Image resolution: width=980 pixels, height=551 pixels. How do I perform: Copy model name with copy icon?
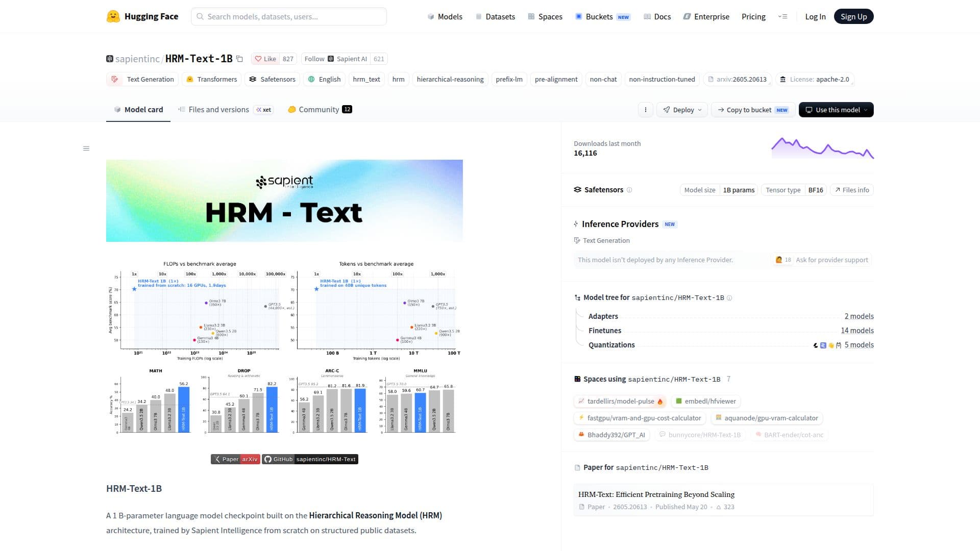[x=239, y=59]
